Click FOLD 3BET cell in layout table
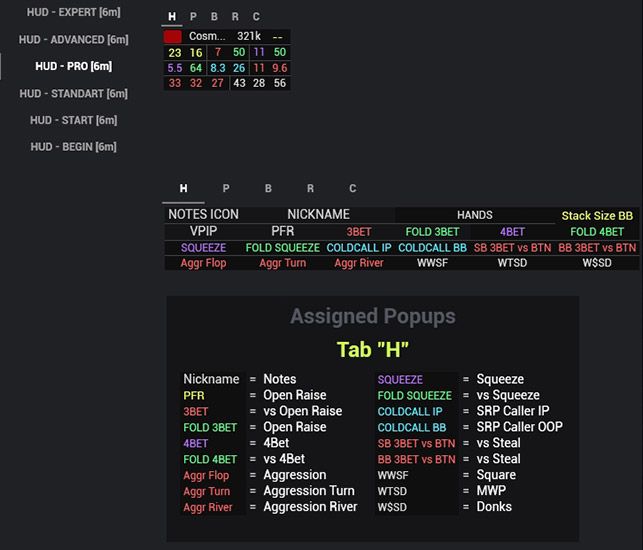The image size is (643, 550). pos(432,232)
